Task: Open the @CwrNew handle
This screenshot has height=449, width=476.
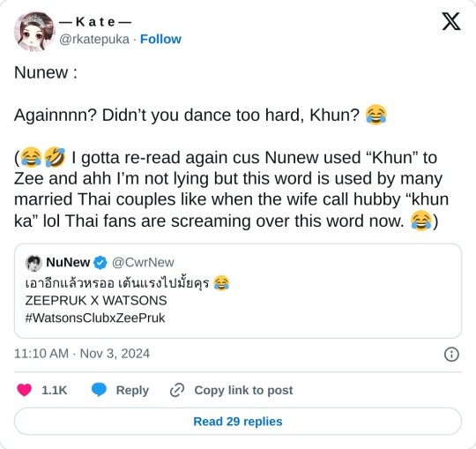Action: coord(143,263)
